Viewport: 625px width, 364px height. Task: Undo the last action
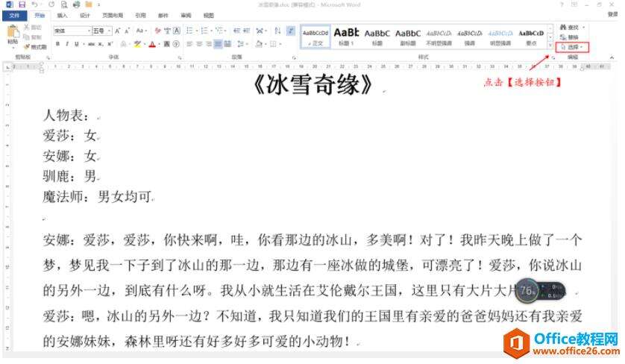[34, 4]
